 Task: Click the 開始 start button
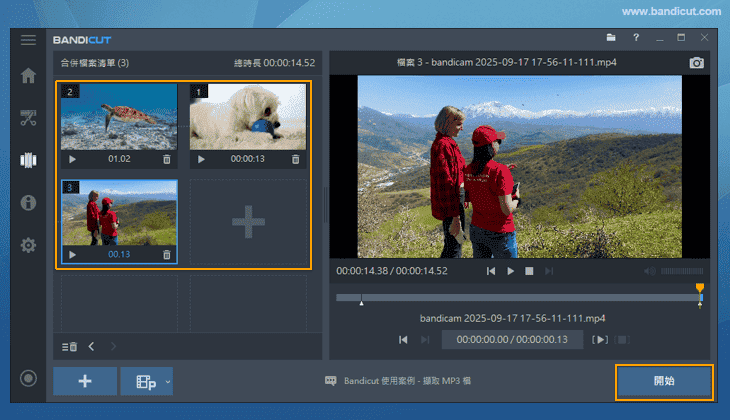pos(664,382)
